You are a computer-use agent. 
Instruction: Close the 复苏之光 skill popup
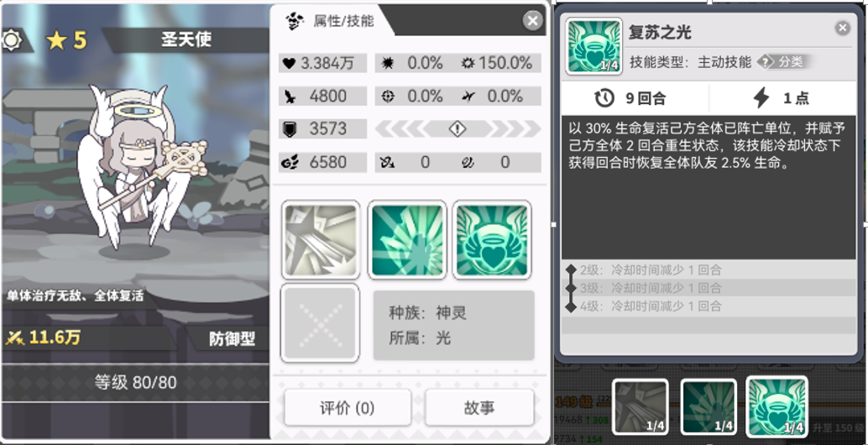tap(843, 28)
